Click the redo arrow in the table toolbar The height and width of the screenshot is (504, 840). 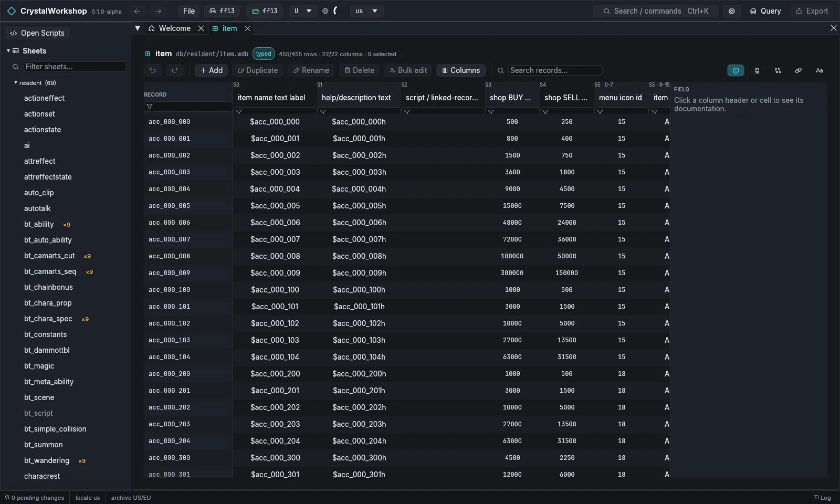click(x=175, y=70)
